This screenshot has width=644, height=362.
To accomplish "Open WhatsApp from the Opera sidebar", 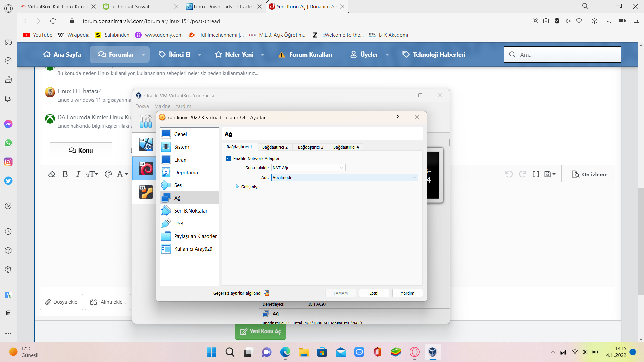I will [x=8, y=143].
